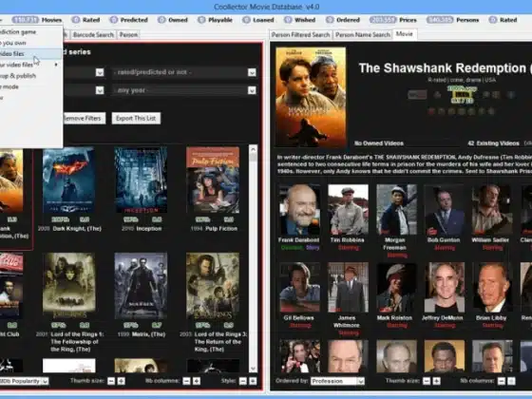The height and width of the screenshot is (399, 532).
Task: Open Gil Bellows' person photo
Action: point(299,287)
